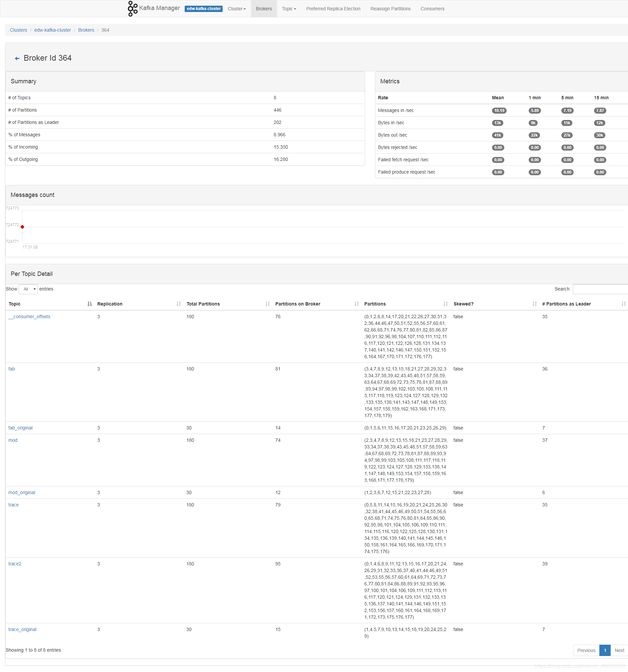Open the __consumer_offsets topic
The width and height of the screenshot is (628, 672).
point(29,317)
